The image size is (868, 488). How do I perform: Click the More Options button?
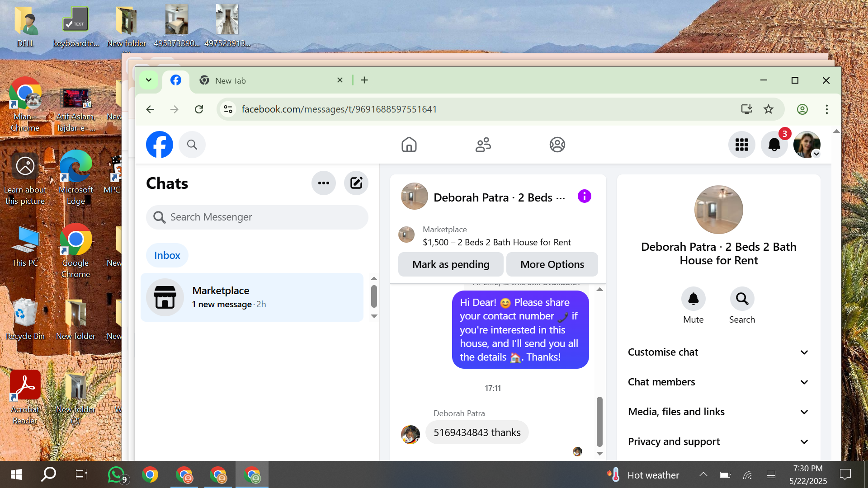(552, 264)
